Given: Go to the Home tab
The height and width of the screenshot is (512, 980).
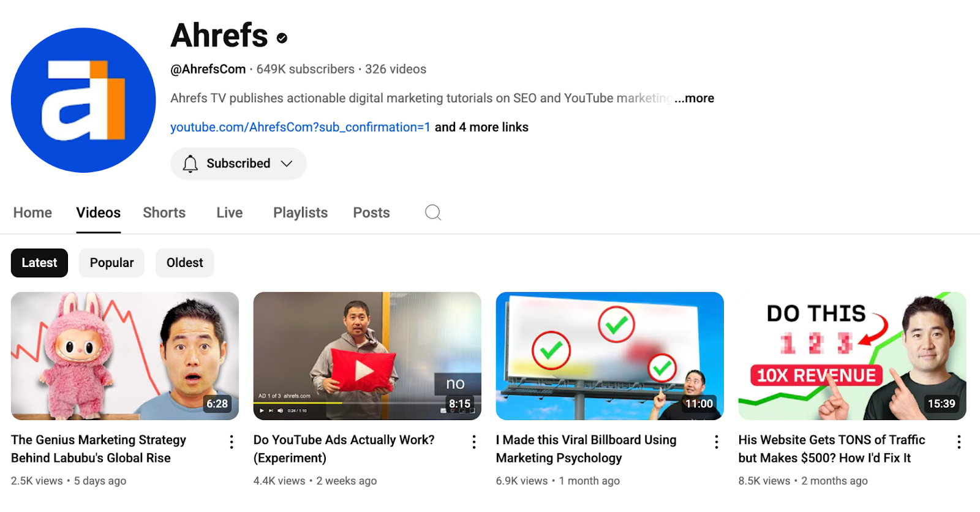Looking at the screenshot, I should point(32,213).
